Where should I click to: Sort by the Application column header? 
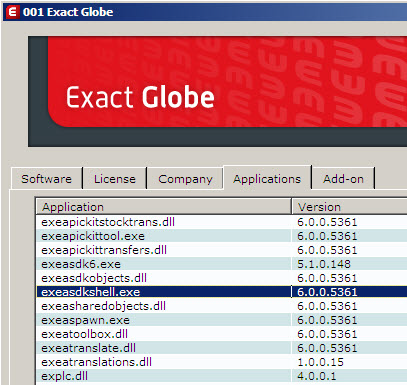click(x=163, y=207)
